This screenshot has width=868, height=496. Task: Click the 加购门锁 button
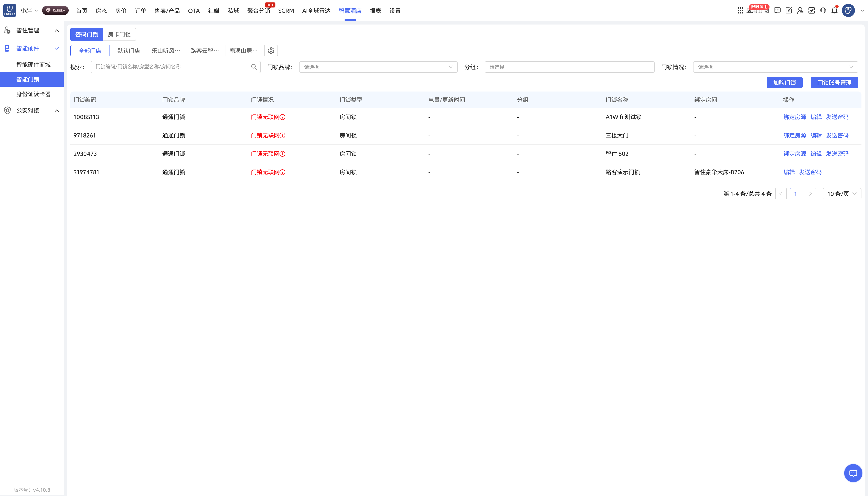(785, 83)
